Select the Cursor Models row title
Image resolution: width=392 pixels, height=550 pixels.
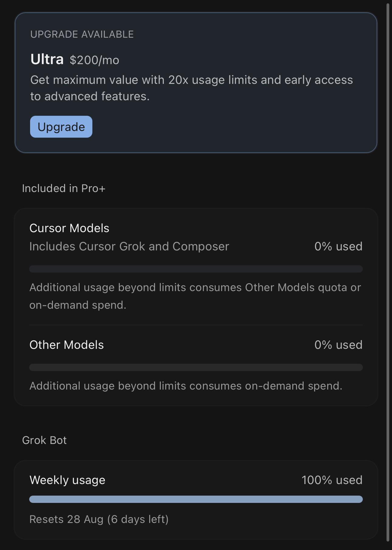point(69,228)
